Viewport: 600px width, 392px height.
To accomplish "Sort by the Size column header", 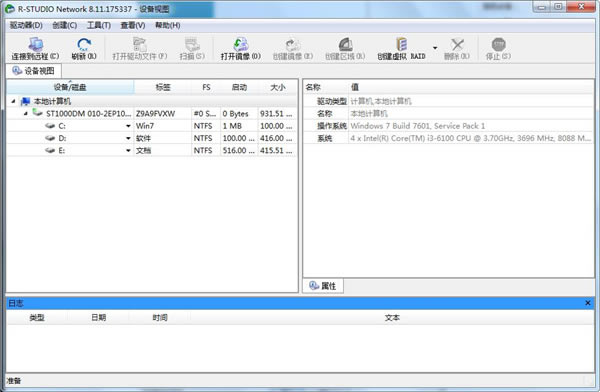I will 277,87.
